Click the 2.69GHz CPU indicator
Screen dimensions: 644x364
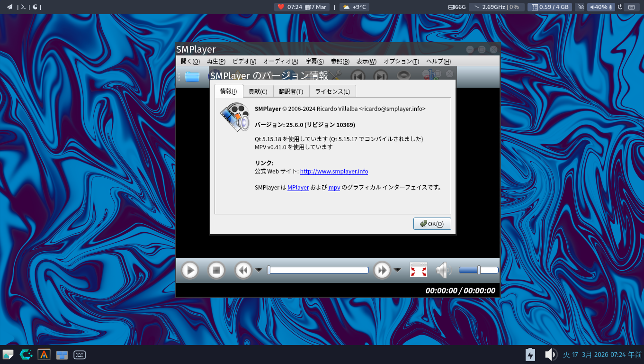click(496, 7)
